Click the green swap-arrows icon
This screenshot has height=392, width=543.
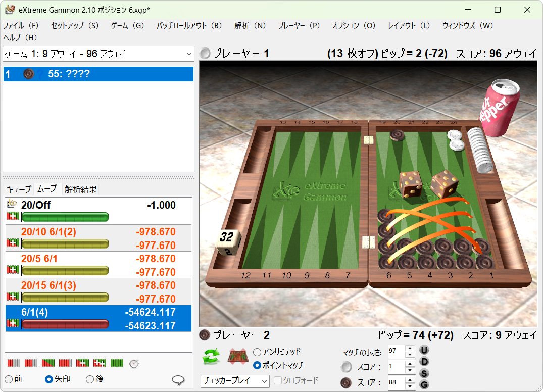click(x=211, y=356)
